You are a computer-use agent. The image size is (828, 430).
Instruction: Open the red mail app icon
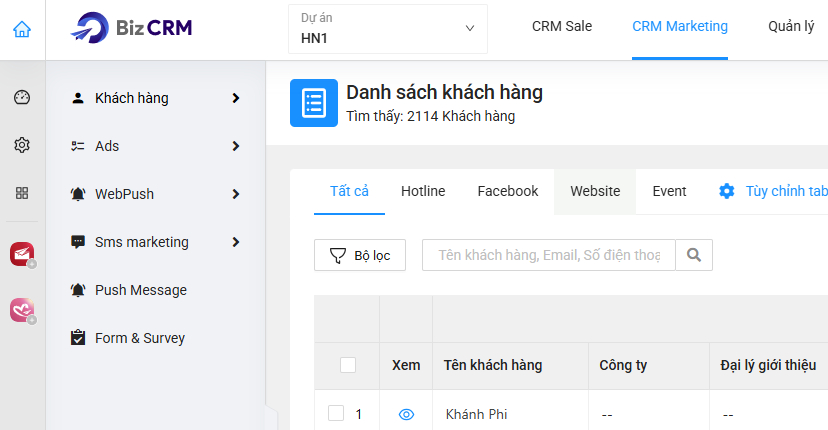coord(22,254)
